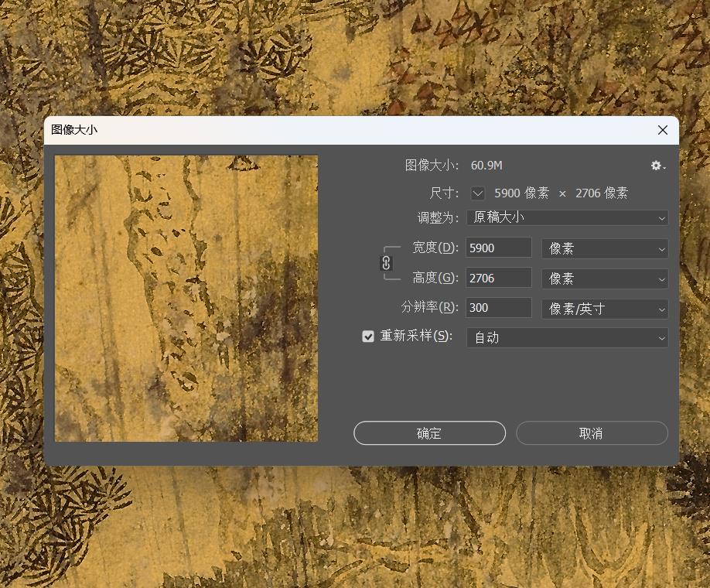
Task: Toggle the 重新采样 checkbox
Action: pos(368,336)
